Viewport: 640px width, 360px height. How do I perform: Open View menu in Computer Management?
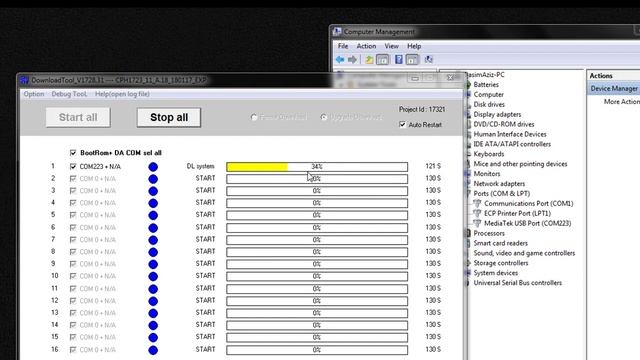[391, 46]
